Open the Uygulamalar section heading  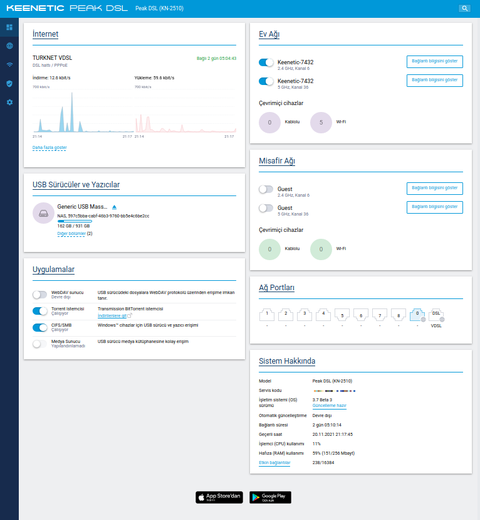[x=53, y=270]
